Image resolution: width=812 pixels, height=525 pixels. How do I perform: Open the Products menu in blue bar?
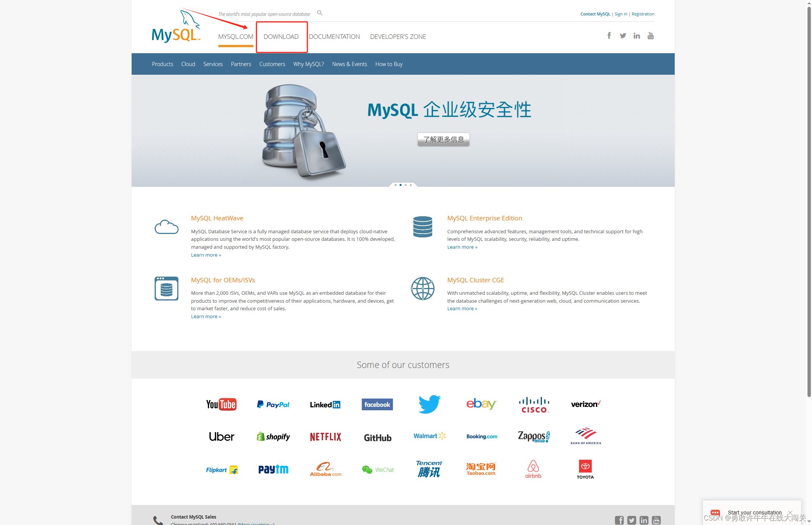tap(163, 64)
